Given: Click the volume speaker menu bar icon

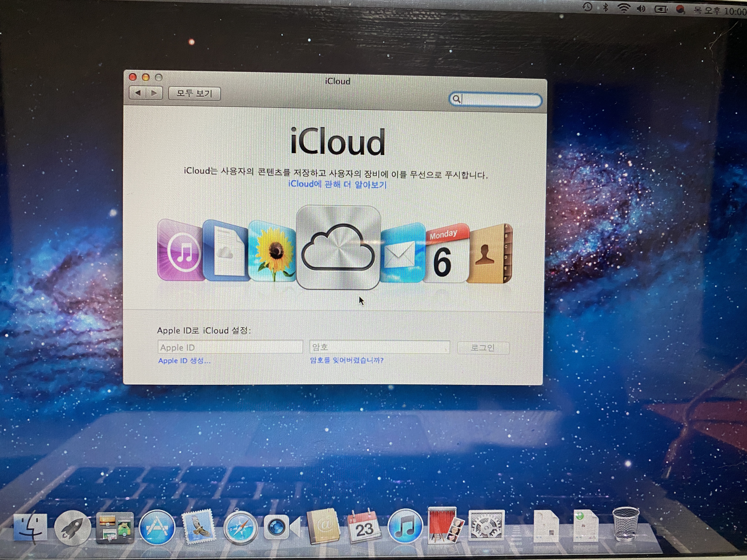Looking at the screenshot, I should [x=641, y=9].
